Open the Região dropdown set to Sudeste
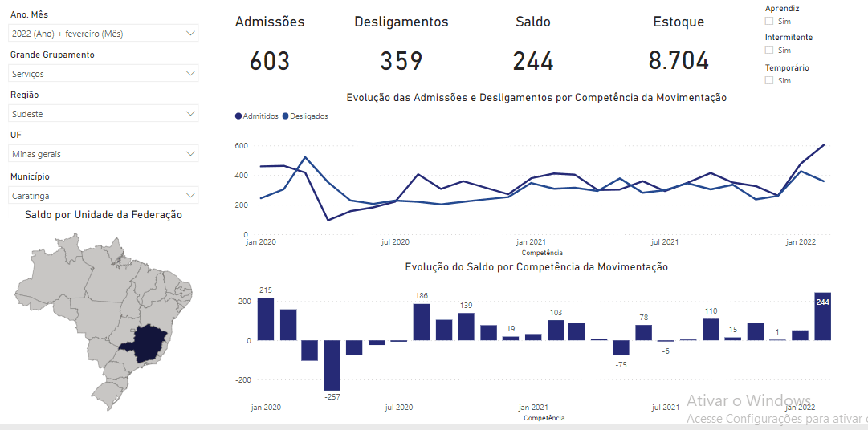This screenshot has height=430, width=868. (104, 114)
